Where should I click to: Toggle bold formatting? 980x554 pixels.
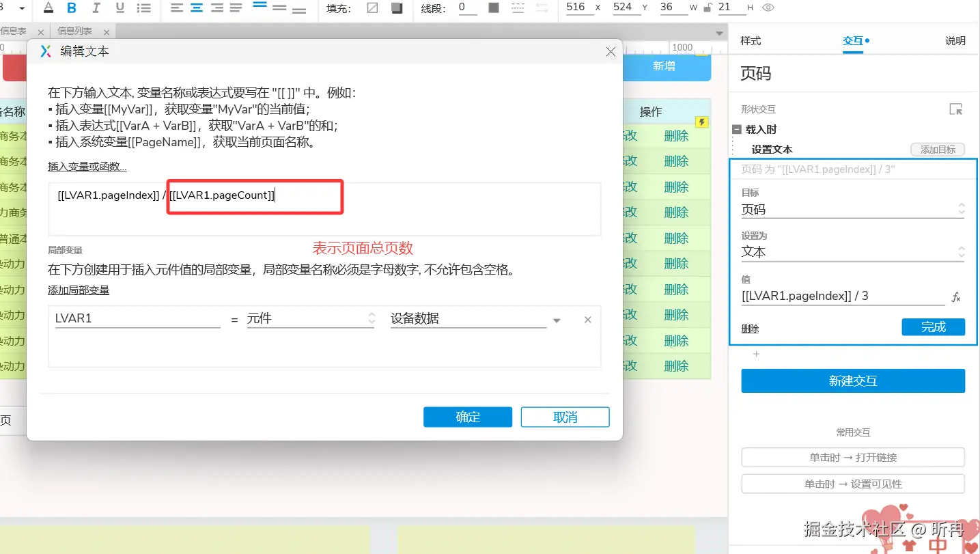72,8
